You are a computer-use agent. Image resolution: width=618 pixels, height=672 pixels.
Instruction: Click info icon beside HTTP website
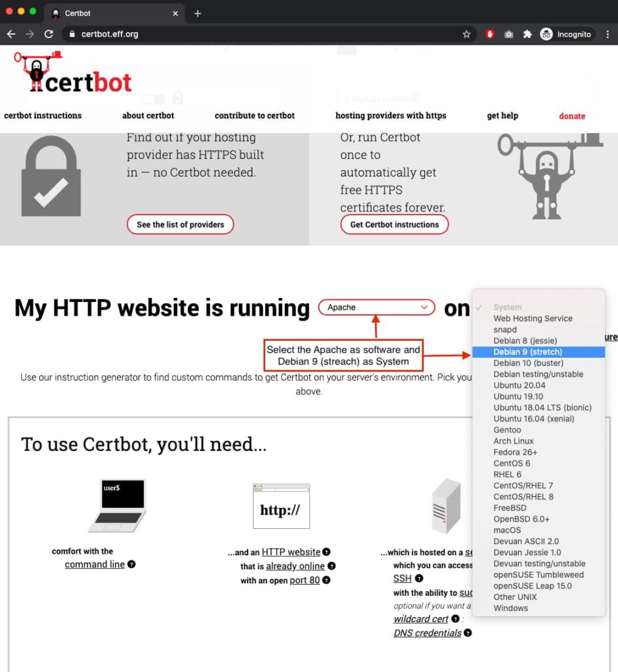(x=326, y=552)
